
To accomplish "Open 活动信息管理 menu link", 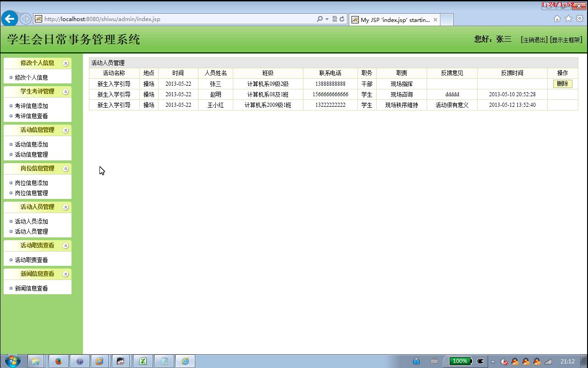I will [31, 154].
